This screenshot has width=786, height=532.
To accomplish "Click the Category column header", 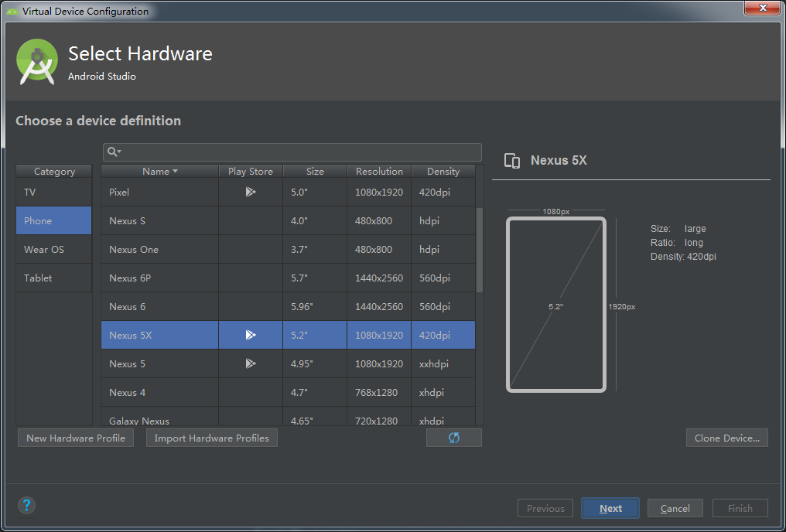I will click(x=53, y=172).
